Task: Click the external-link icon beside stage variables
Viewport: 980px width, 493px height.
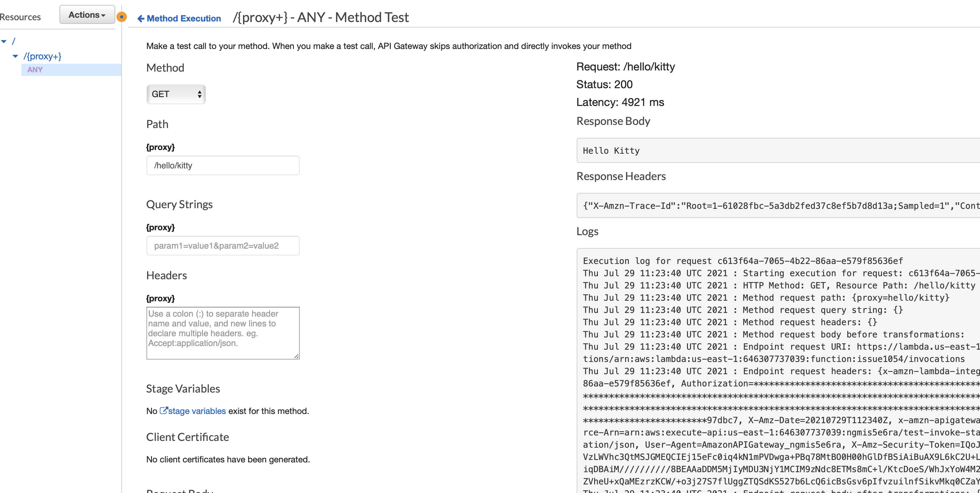Action: (x=164, y=411)
